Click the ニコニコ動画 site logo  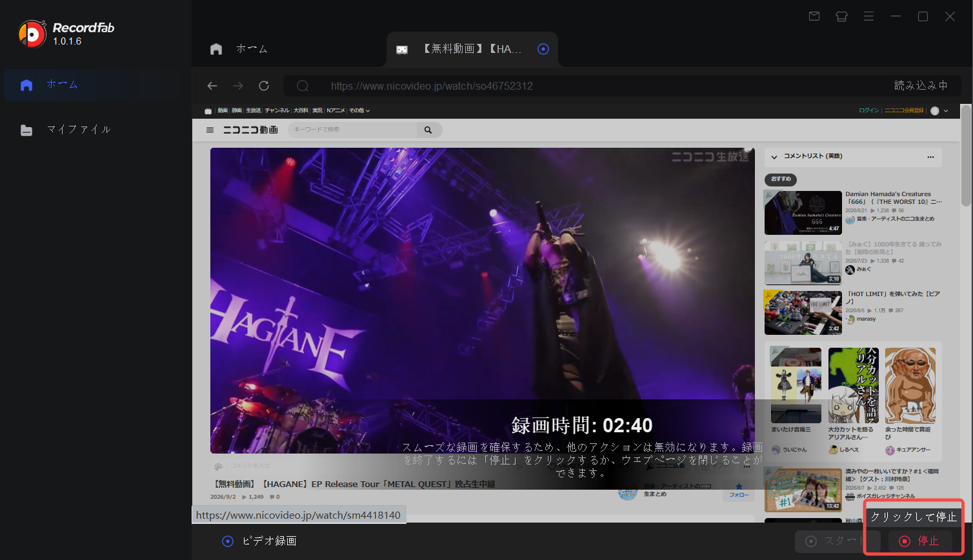pyautogui.click(x=250, y=130)
